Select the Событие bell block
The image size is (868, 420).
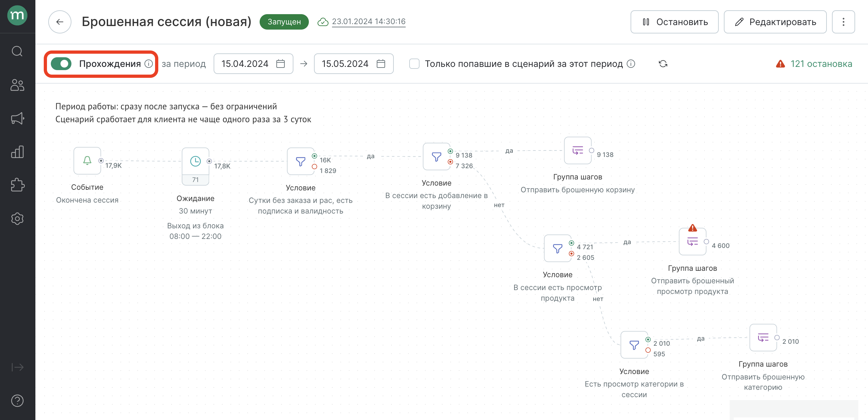(x=87, y=161)
